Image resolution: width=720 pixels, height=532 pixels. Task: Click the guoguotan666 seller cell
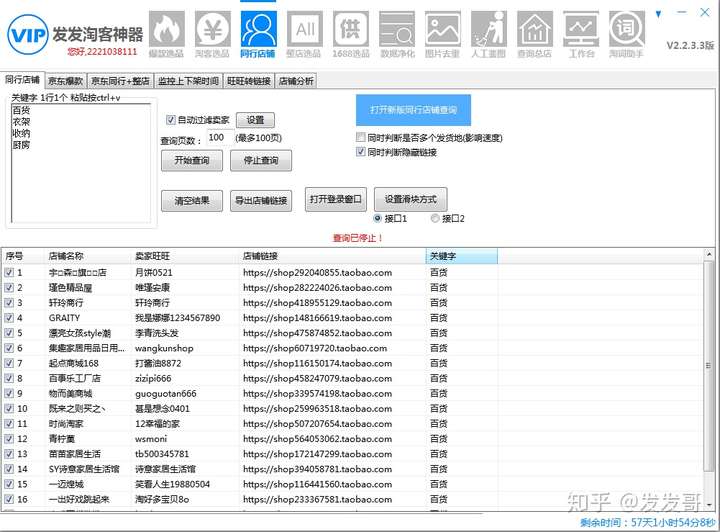(165, 394)
